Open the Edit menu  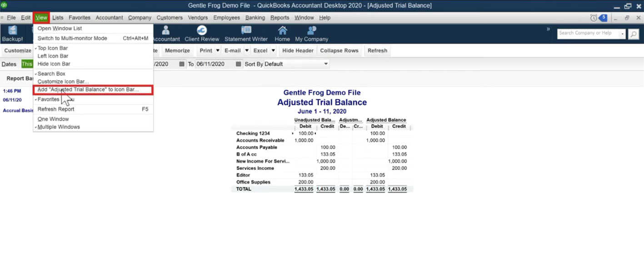point(26,18)
